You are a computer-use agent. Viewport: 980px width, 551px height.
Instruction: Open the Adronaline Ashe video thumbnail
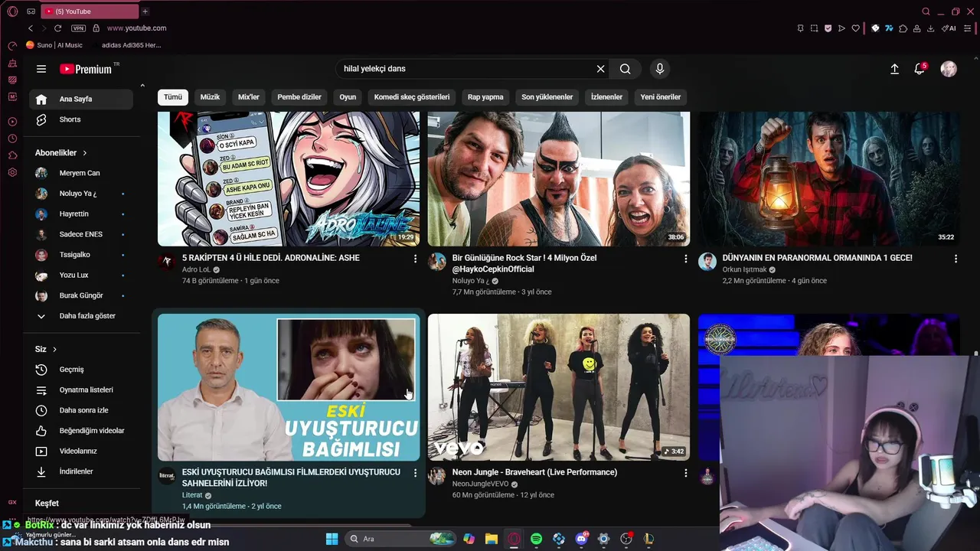(x=289, y=179)
